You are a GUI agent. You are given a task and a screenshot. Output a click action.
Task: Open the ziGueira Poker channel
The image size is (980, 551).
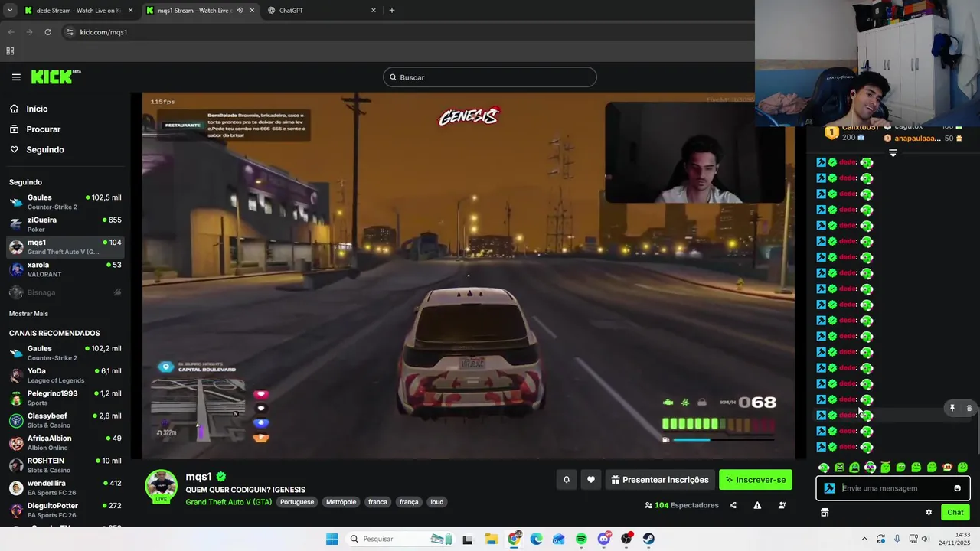pyautogui.click(x=65, y=224)
